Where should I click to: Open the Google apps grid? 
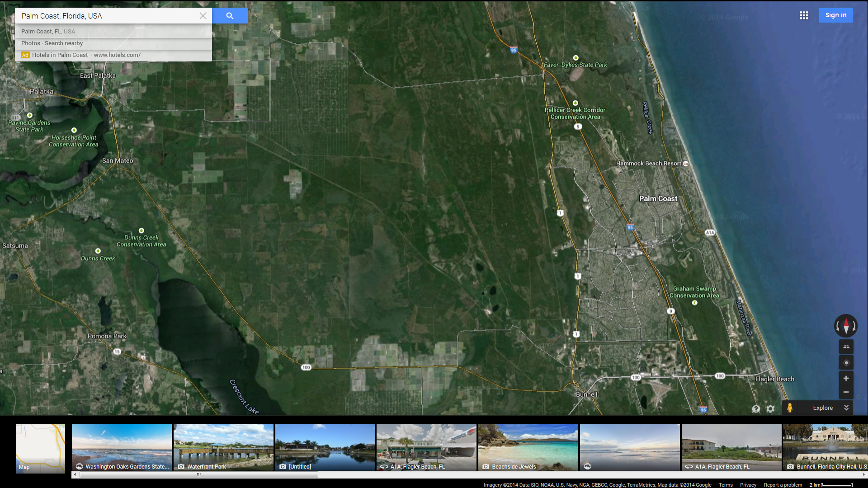pos(804,15)
